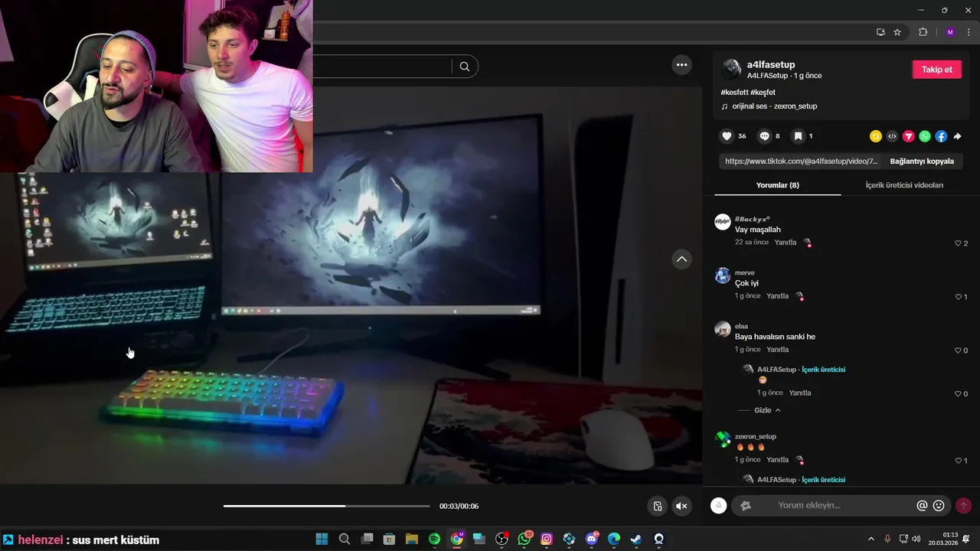
Task: Open the orijinal ses - zexron_setup sound link
Action: coord(775,106)
